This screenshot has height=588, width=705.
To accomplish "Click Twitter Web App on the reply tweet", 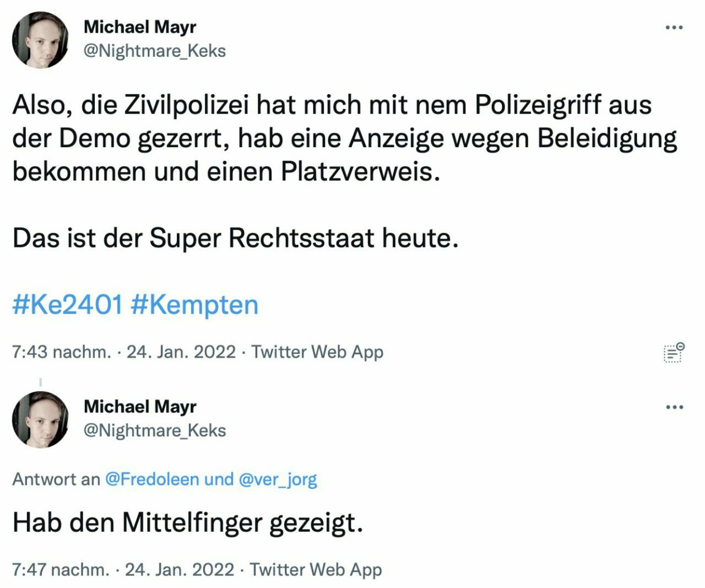I will coord(316,569).
